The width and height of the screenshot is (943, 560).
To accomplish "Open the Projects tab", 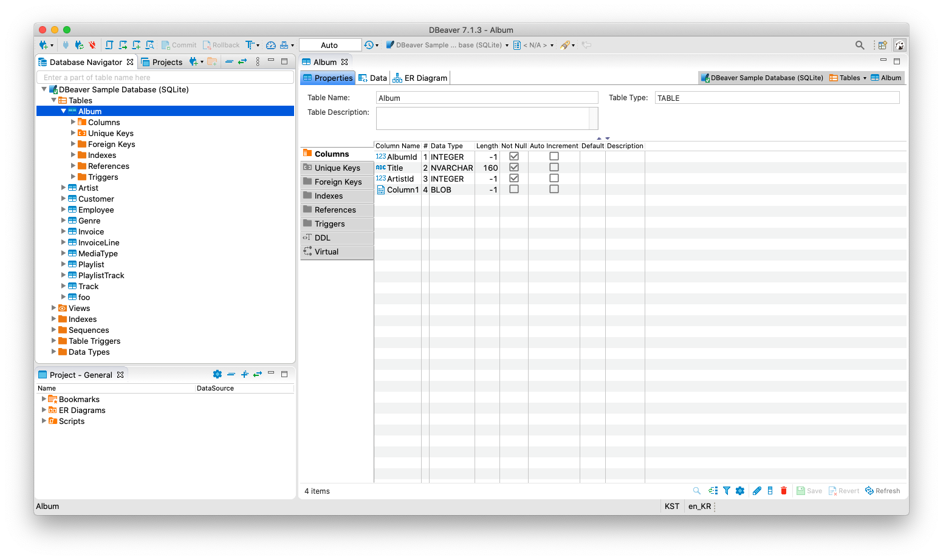I will tap(162, 62).
